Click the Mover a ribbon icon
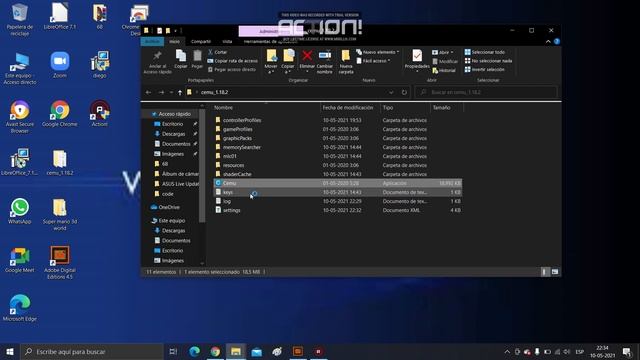 [x=271, y=56]
